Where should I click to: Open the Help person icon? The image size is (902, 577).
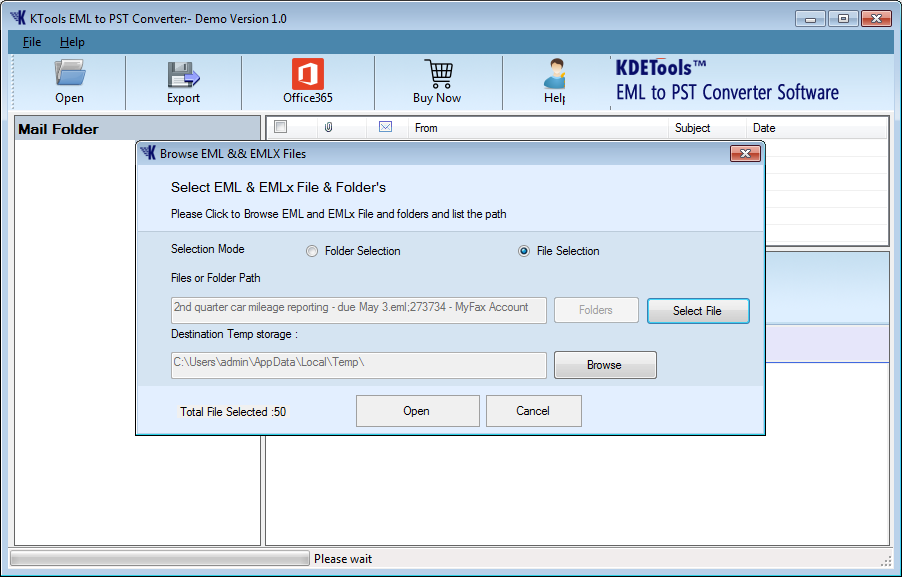click(x=554, y=74)
